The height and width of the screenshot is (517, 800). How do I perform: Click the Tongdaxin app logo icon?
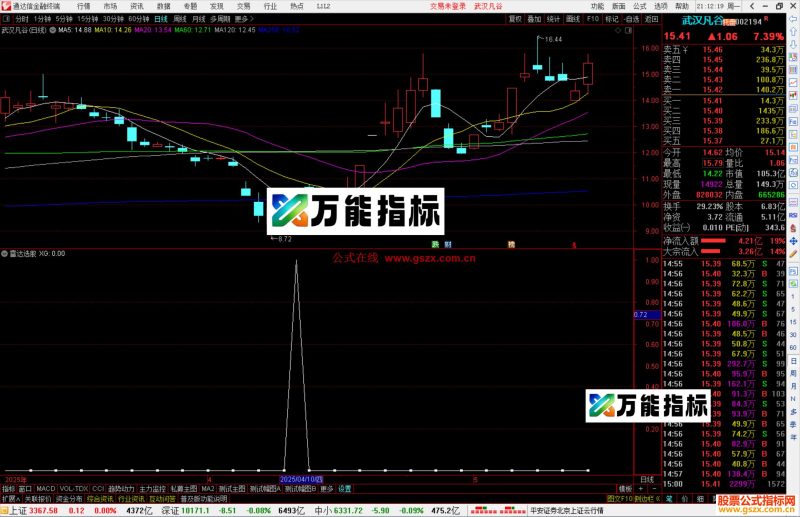[6, 6]
